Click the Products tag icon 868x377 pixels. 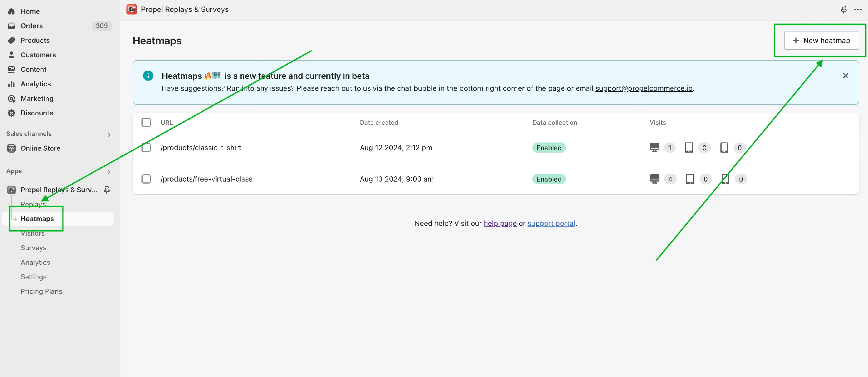point(12,40)
